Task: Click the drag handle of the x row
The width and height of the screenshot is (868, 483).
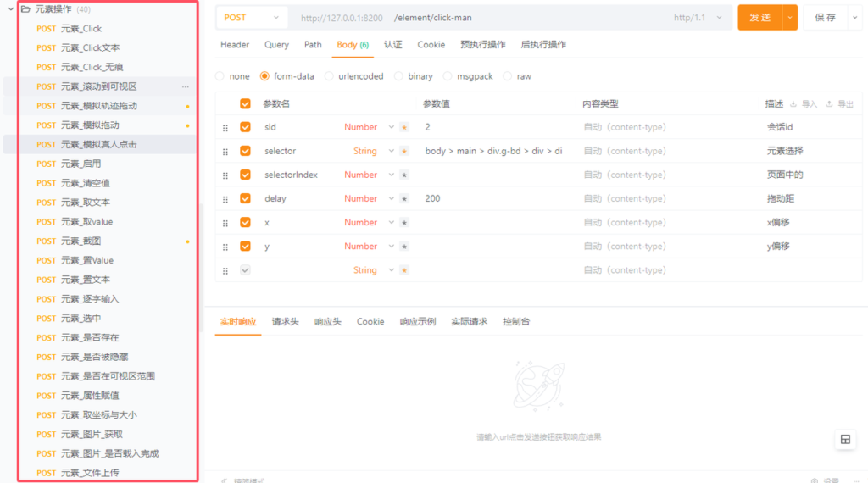Action: 225,223
